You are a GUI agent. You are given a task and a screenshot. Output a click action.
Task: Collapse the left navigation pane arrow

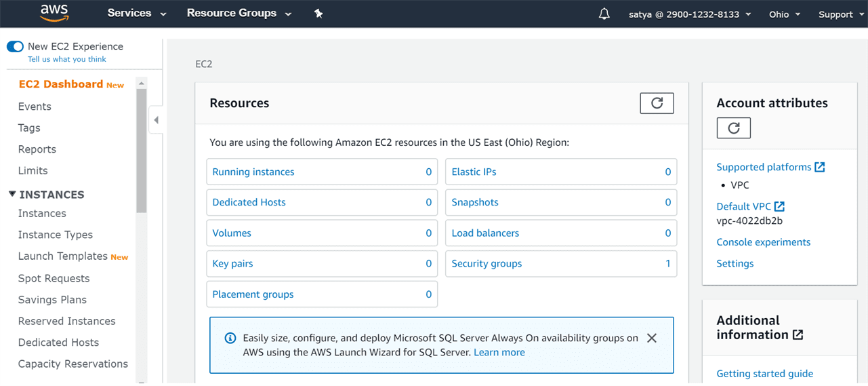pyautogui.click(x=156, y=120)
